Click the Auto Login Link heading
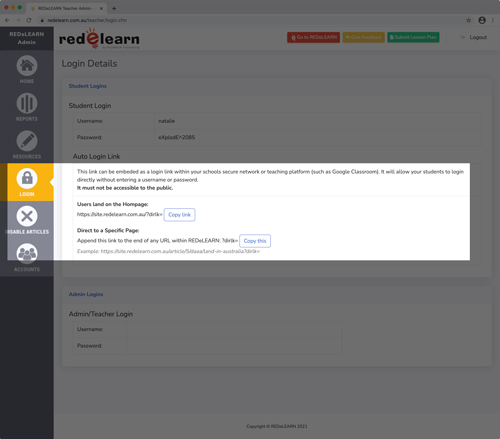The image size is (500, 439). coord(96,156)
